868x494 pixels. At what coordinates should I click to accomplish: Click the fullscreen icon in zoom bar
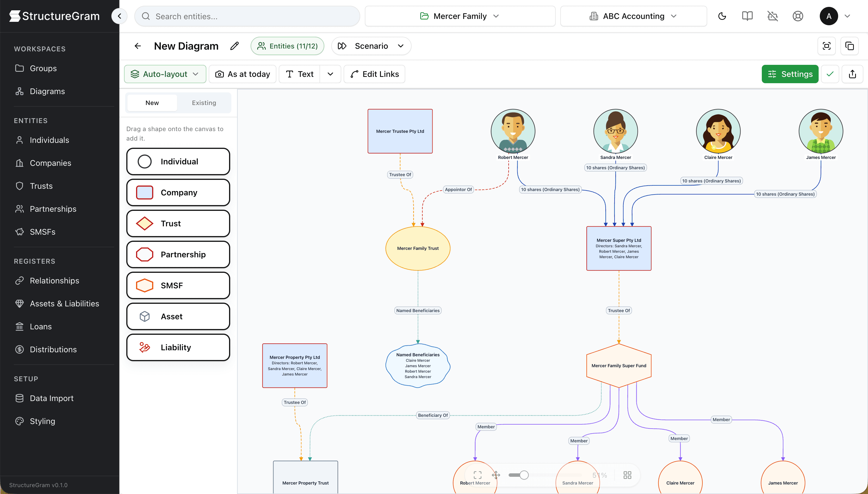(x=477, y=475)
